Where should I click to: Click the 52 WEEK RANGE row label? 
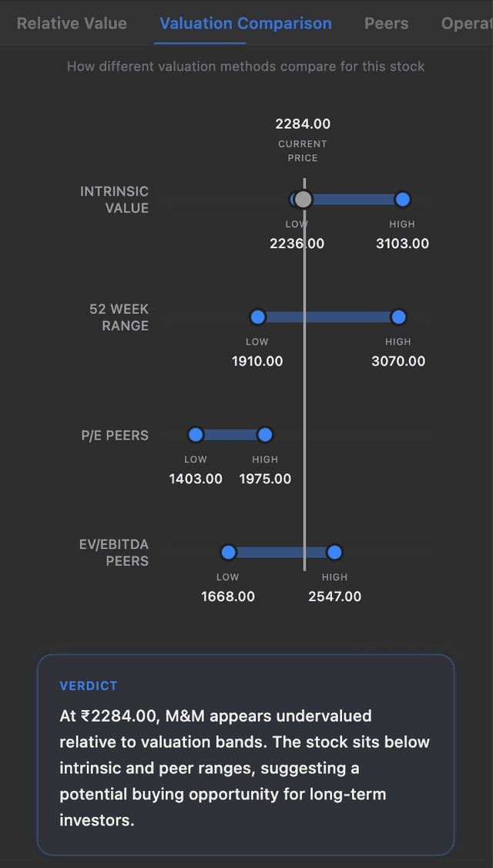coord(119,317)
